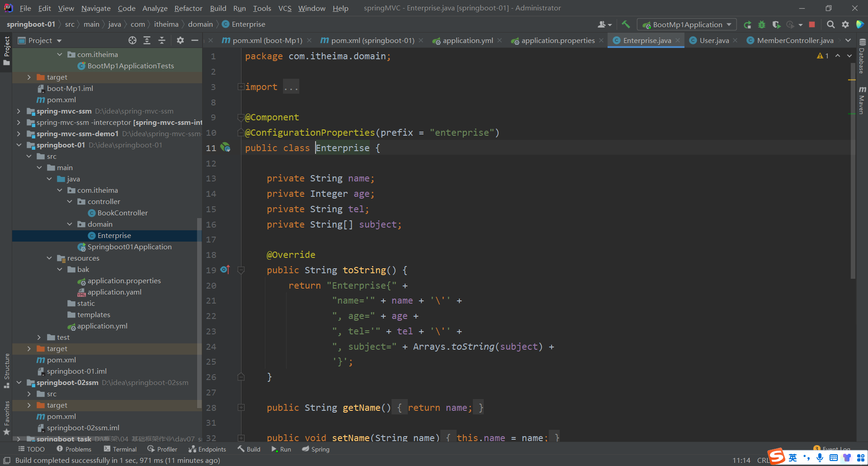Open the Refactor menu
The image size is (868, 466).
coord(189,8)
